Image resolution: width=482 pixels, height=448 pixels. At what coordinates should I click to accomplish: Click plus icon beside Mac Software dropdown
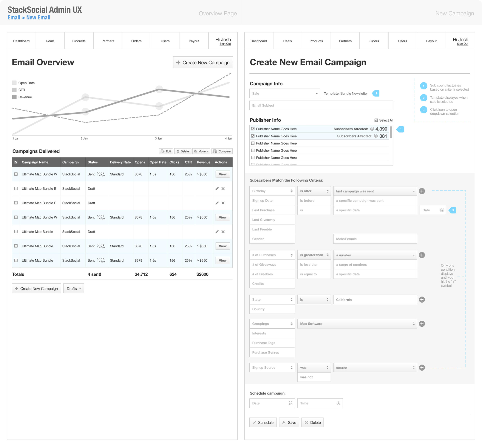pos(422,324)
